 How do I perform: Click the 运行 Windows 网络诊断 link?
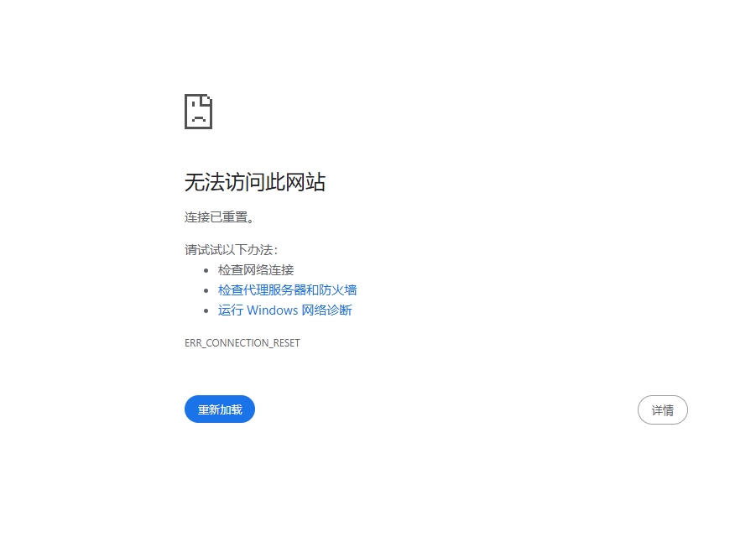point(285,310)
